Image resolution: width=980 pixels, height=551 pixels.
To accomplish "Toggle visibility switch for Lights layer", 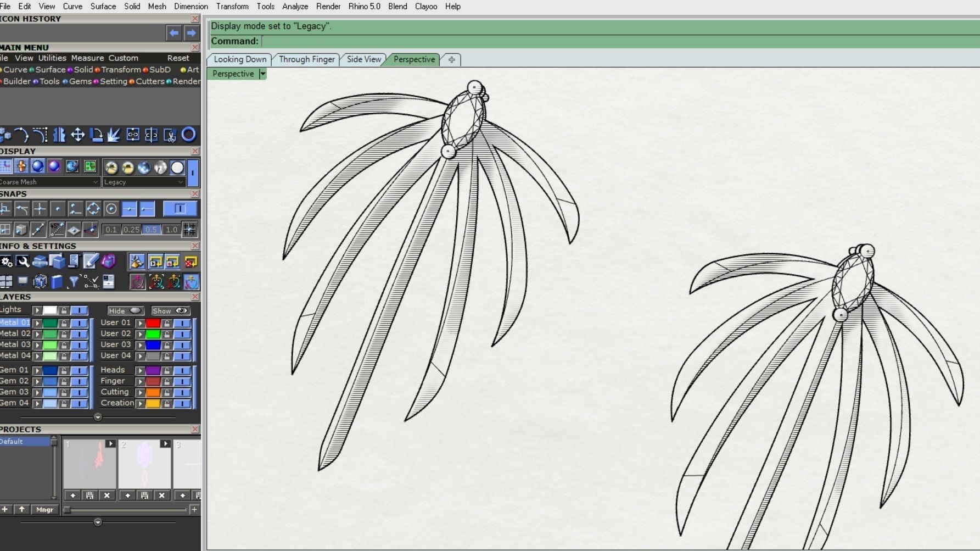I will [x=79, y=310].
